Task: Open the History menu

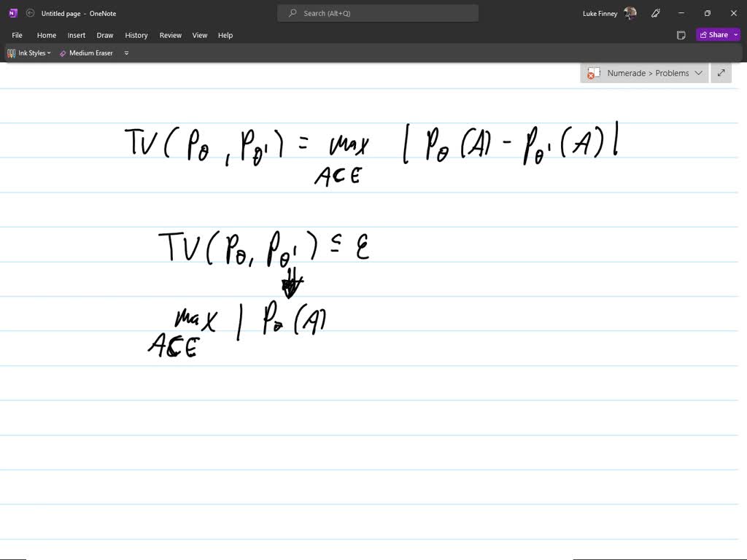Action: pyautogui.click(x=136, y=34)
